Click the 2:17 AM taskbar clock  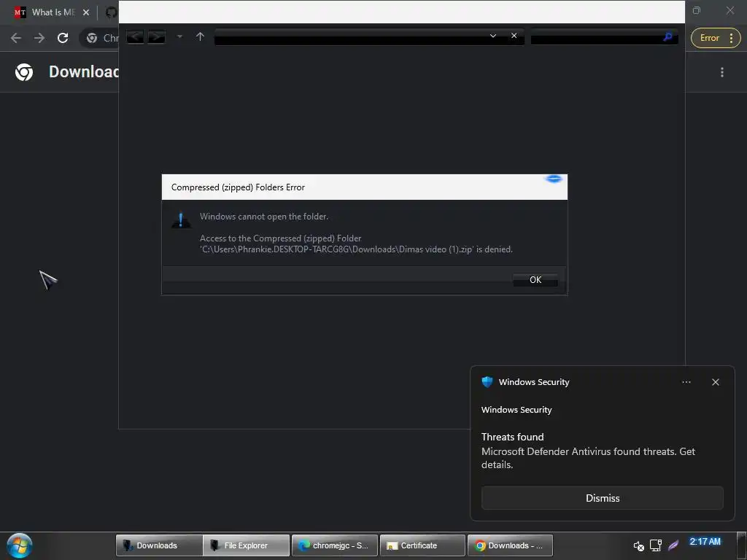[x=705, y=542]
